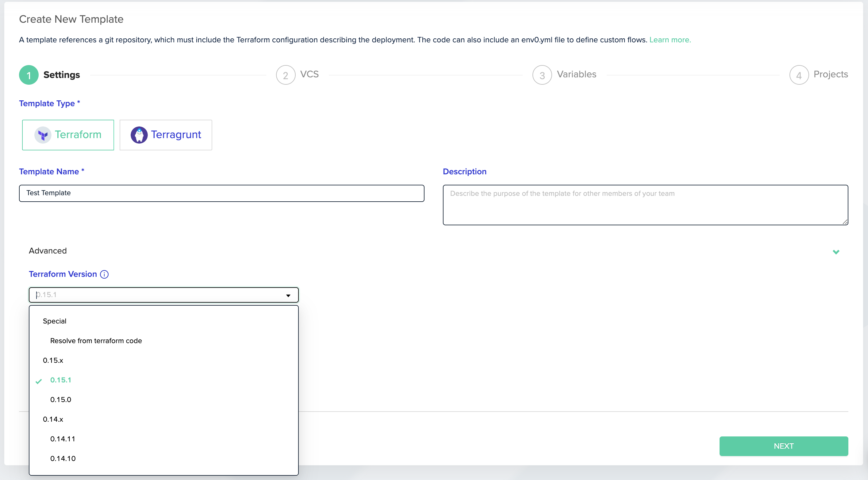Viewport: 868px width, 480px height.
Task: Go to step 1 Settings
Action: tap(49, 75)
